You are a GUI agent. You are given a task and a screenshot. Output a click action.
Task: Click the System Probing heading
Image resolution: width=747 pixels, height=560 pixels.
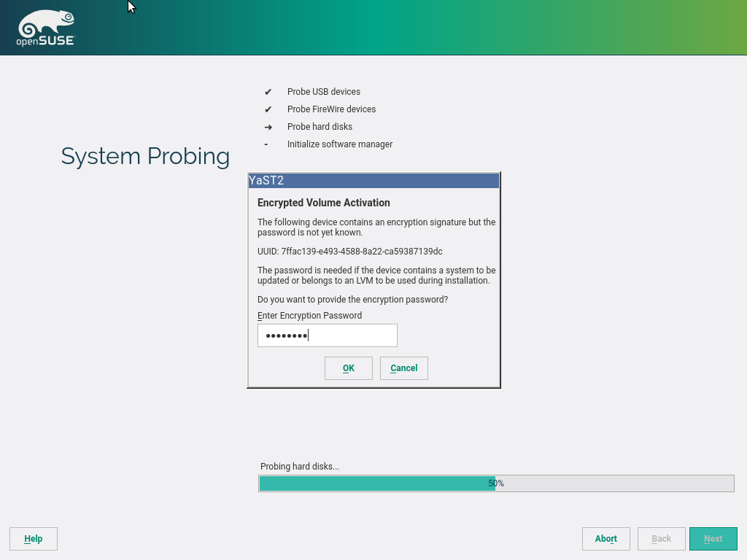click(145, 156)
